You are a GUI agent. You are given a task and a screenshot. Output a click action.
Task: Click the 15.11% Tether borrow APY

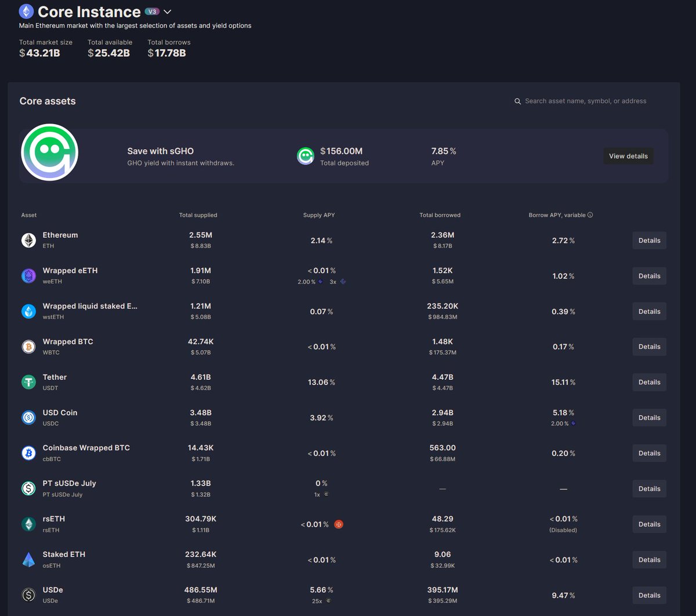click(563, 382)
